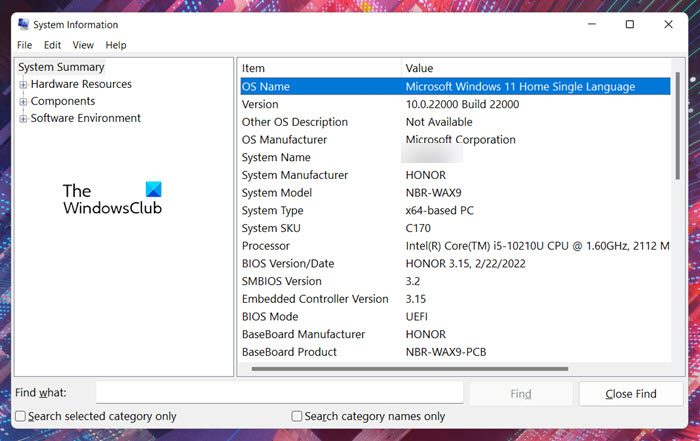Select the Software Environment tree item
The height and width of the screenshot is (441, 700).
pos(86,118)
